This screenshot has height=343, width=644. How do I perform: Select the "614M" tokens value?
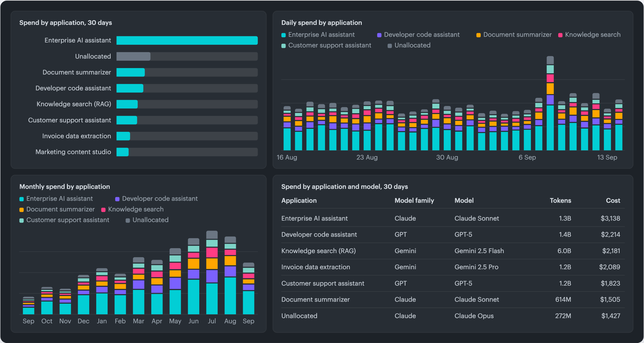coord(563,299)
